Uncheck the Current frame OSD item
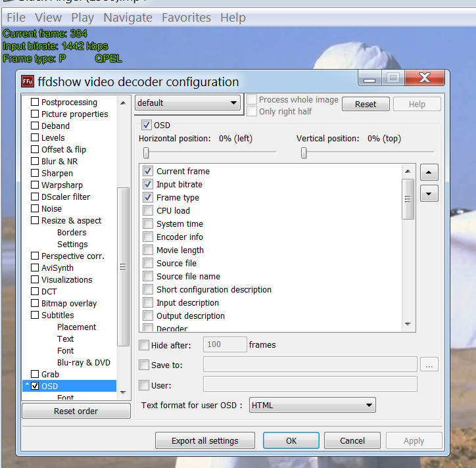This screenshot has width=476, height=468. (x=148, y=171)
